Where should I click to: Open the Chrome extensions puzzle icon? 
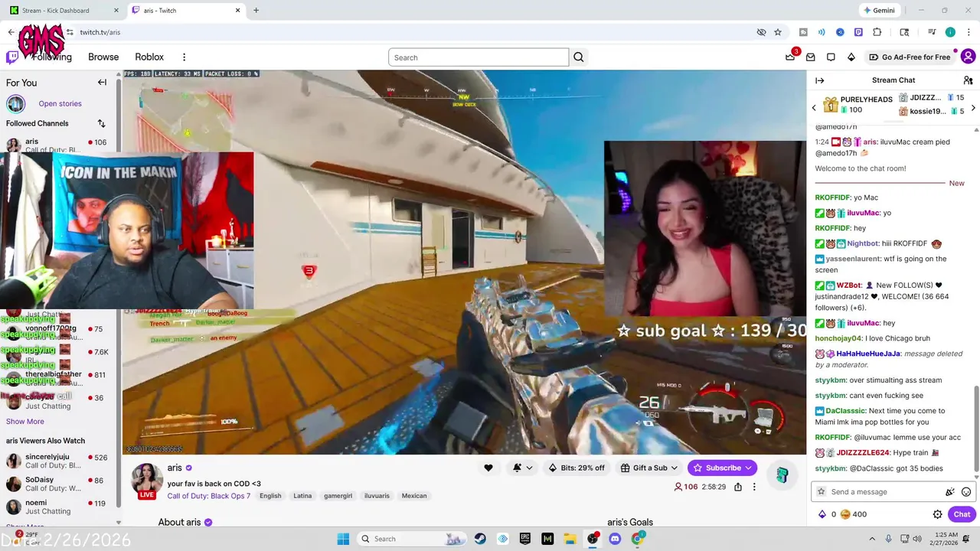point(877,32)
